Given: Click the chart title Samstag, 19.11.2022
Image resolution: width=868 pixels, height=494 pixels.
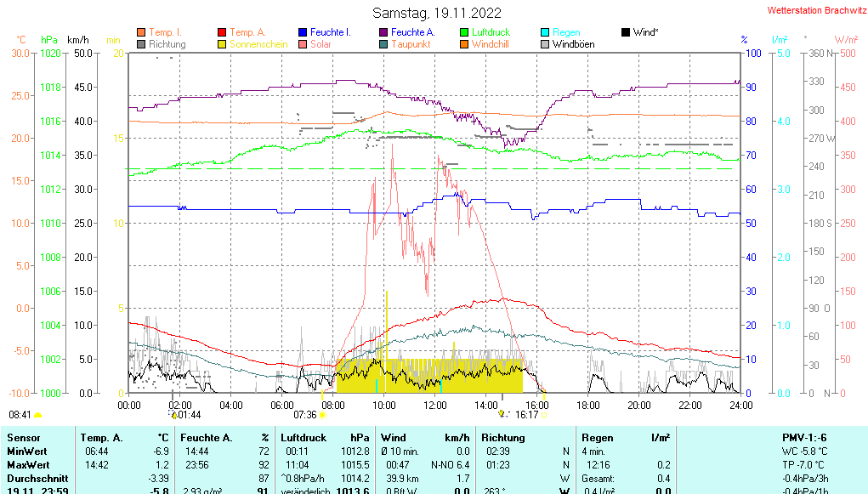Looking at the screenshot, I should [x=437, y=13].
